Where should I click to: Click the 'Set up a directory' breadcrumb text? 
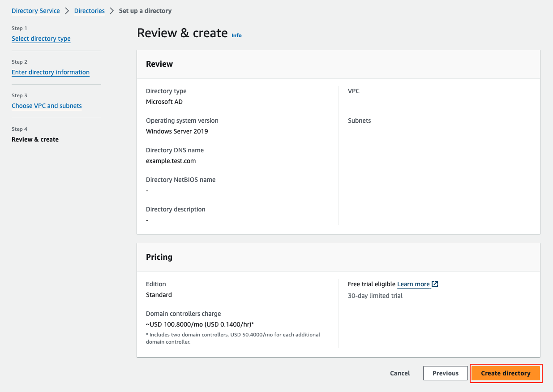pyautogui.click(x=145, y=11)
